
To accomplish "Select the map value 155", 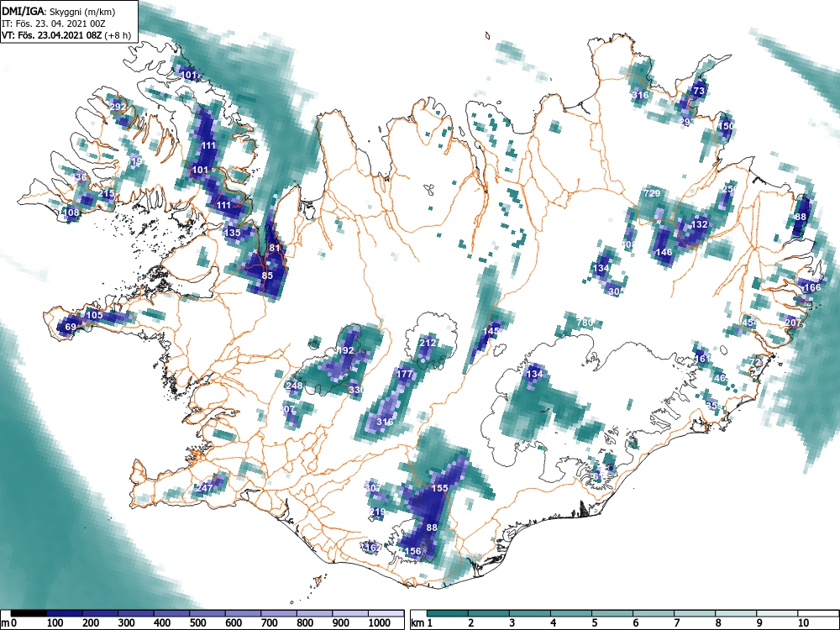I will coord(439,488).
